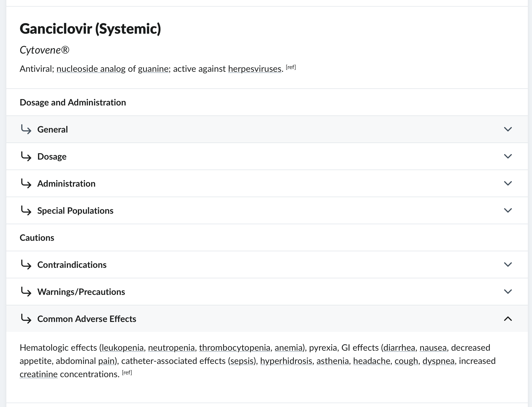This screenshot has width=532, height=407.
Task: Follow the herpesviruses link
Action: (x=254, y=69)
